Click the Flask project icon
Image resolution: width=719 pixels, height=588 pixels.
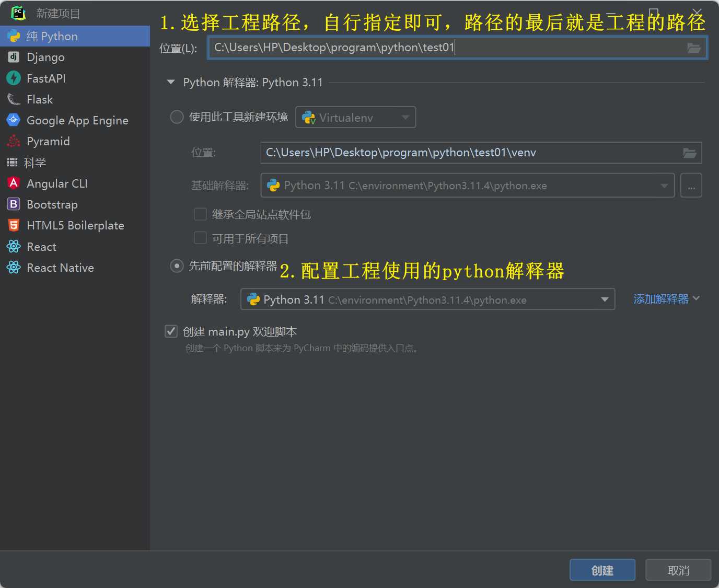pyautogui.click(x=14, y=99)
